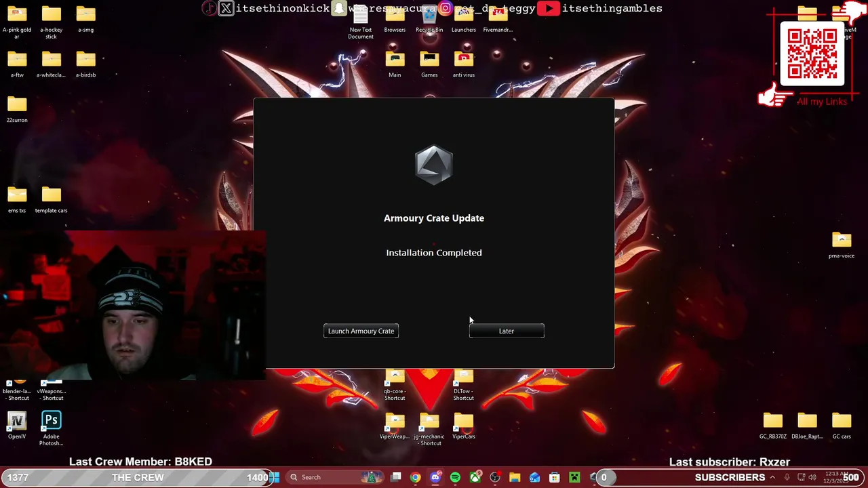Open the GC_RB370Z folder
868x488 pixels.
tap(773, 426)
